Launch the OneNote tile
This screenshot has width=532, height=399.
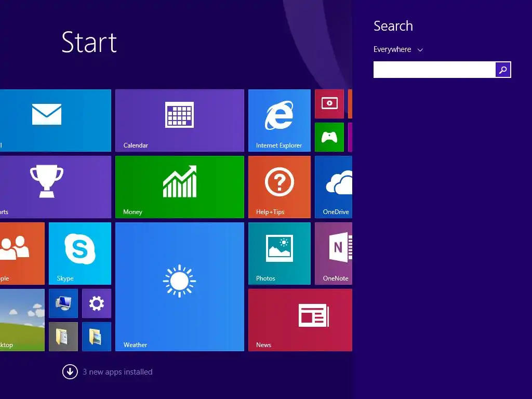(334, 254)
